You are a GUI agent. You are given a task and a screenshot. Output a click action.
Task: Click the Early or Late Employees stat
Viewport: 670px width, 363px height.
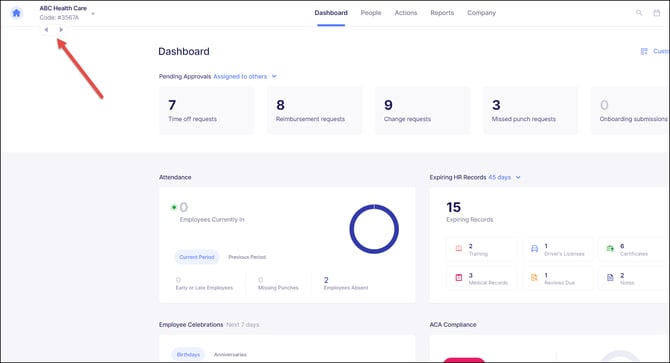click(204, 284)
